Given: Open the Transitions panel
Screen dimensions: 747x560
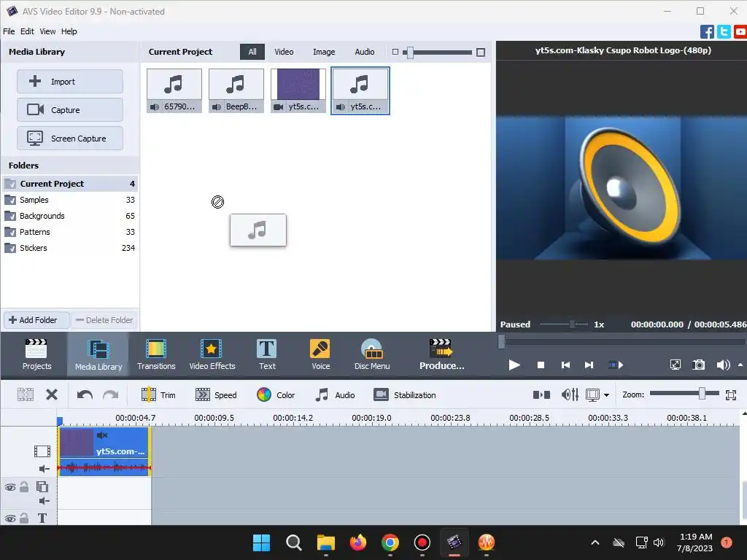Looking at the screenshot, I should [156, 354].
